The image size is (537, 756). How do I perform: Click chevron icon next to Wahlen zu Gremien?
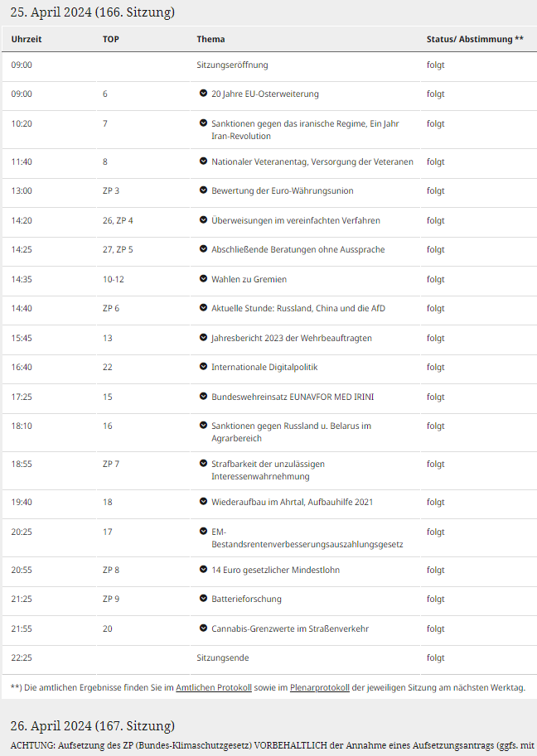(x=203, y=279)
